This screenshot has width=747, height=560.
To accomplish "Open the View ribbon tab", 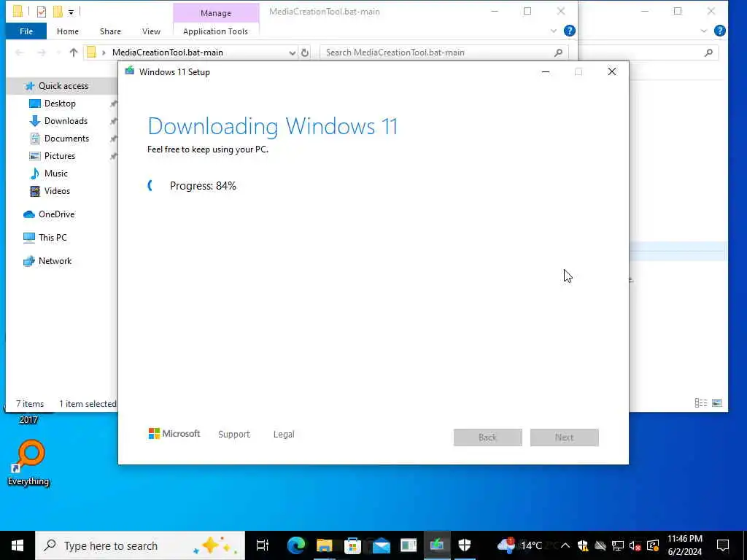I will click(151, 31).
